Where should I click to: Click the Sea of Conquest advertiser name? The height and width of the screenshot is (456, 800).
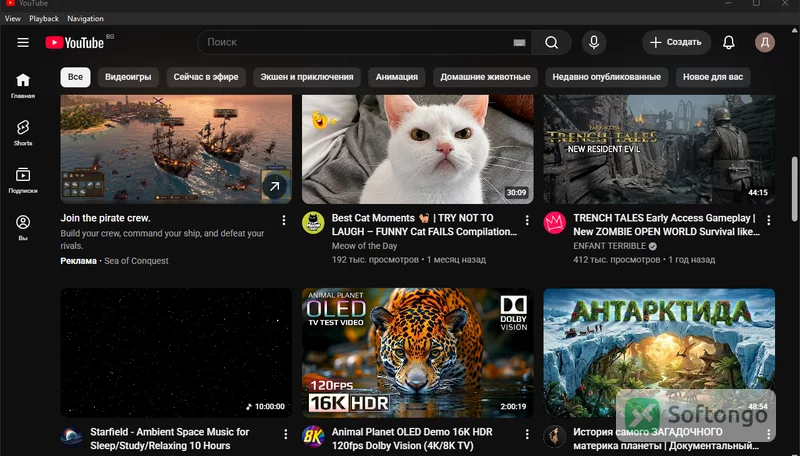[136, 261]
